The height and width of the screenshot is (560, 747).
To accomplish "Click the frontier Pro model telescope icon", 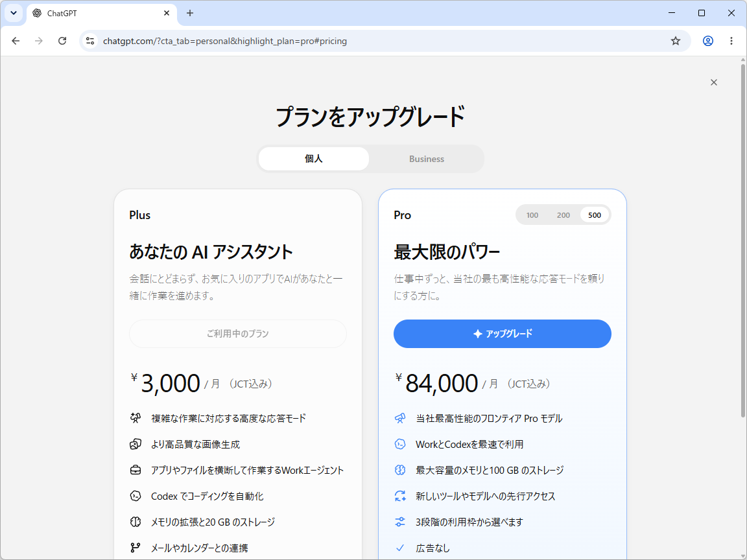I will click(399, 418).
